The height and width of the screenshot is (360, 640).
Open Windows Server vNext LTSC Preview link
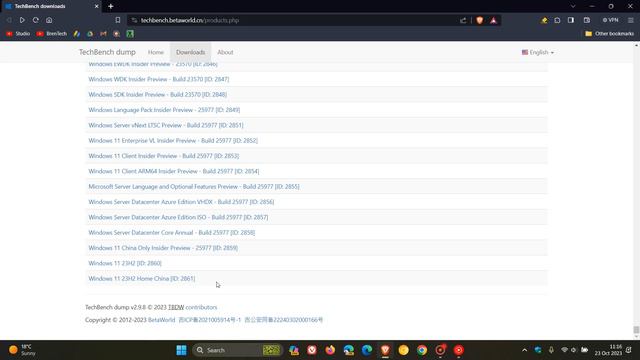[166, 125]
